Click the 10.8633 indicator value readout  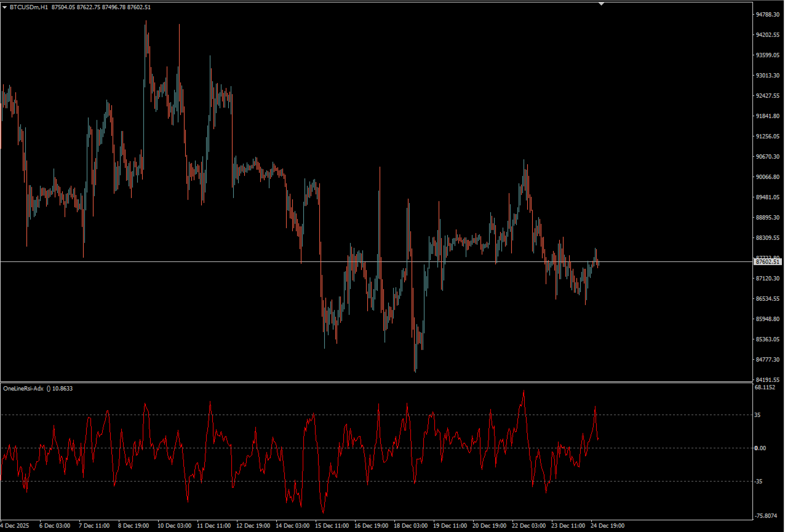click(x=62, y=389)
